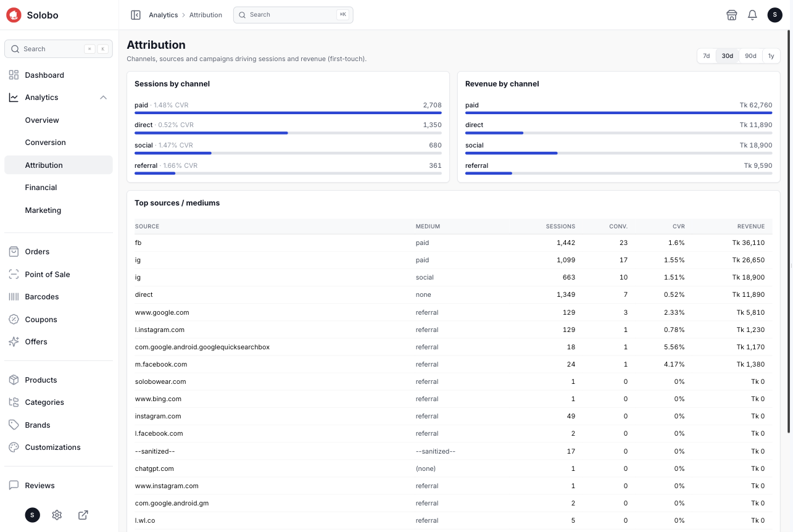
Task: Click the page vertical scrollbar
Action: pyautogui.click(x=789, y=231)
